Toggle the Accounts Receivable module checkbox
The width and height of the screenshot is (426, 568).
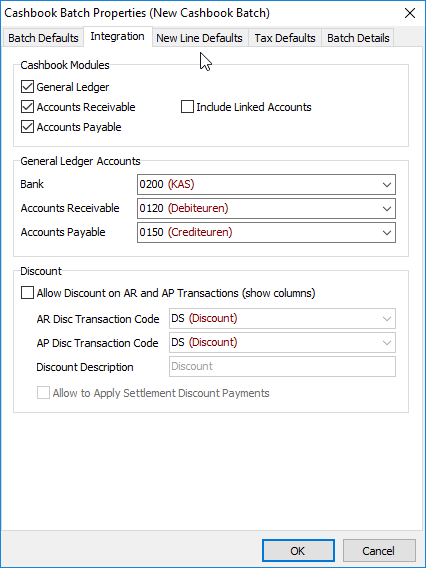click(28, 107)
